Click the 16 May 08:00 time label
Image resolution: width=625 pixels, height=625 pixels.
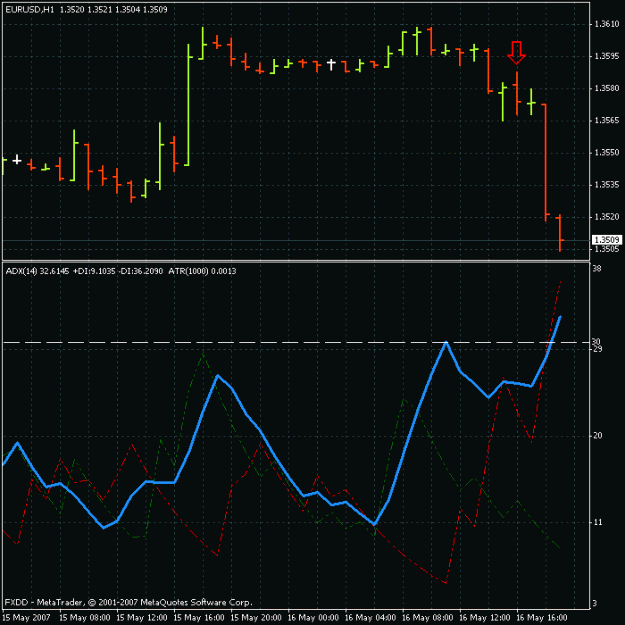pos(427,618)
